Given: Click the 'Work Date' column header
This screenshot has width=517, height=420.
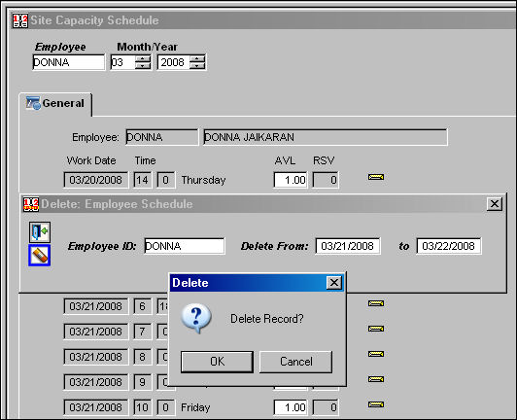Looking at the screenshot, I should coord(91,160).
